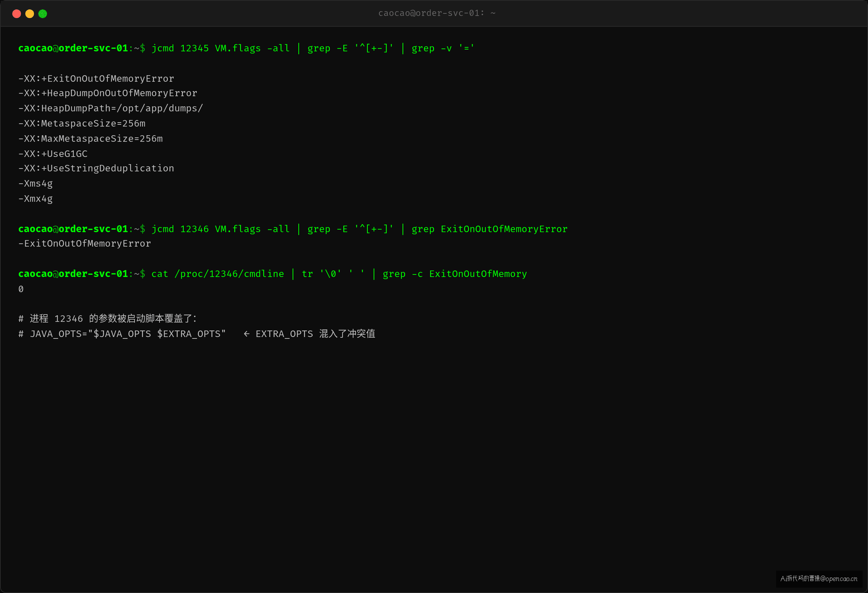Click the -Xmx4g output line
This screenshot has width=868, height=593.
click(35, 199)
